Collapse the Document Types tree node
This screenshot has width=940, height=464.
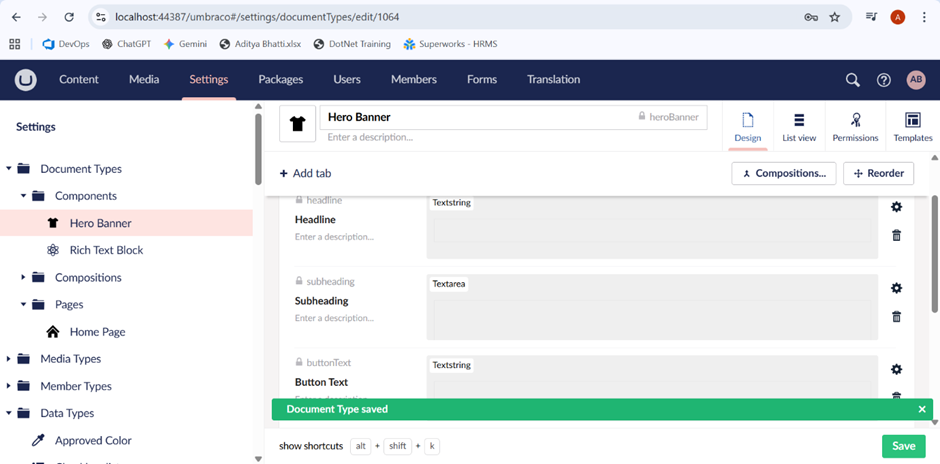pos(9,169)
